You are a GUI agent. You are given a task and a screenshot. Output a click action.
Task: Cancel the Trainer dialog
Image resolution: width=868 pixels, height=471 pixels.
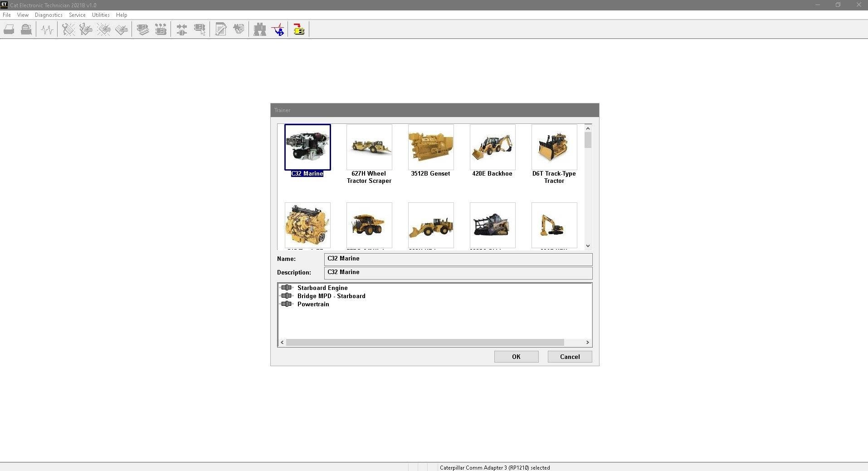pos(570,357)
